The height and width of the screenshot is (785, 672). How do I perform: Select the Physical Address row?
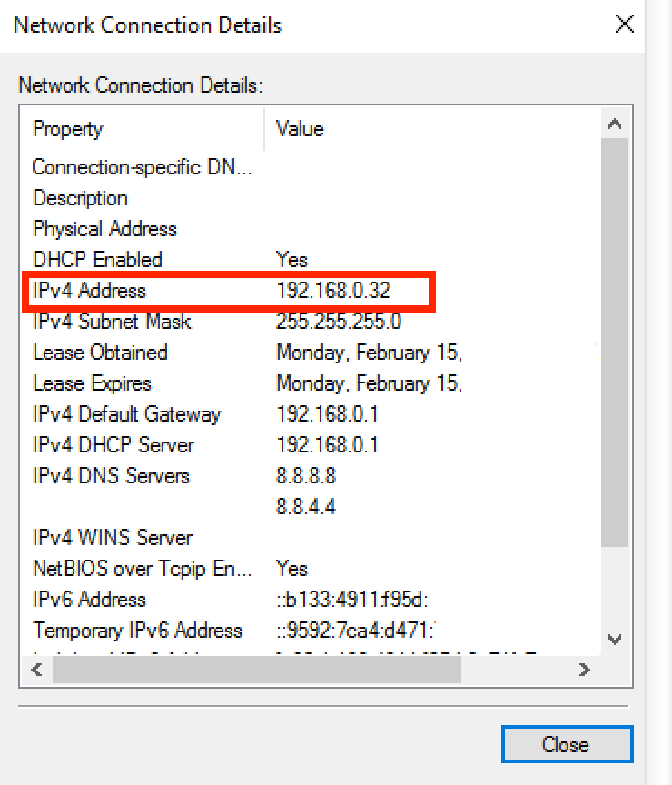coord(182,229)
